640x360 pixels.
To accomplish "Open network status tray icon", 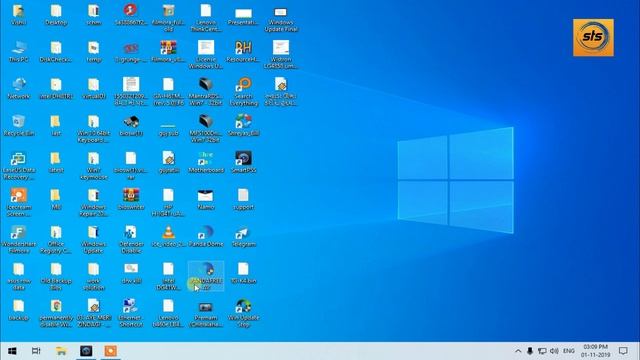I will (x=542, y=351).
